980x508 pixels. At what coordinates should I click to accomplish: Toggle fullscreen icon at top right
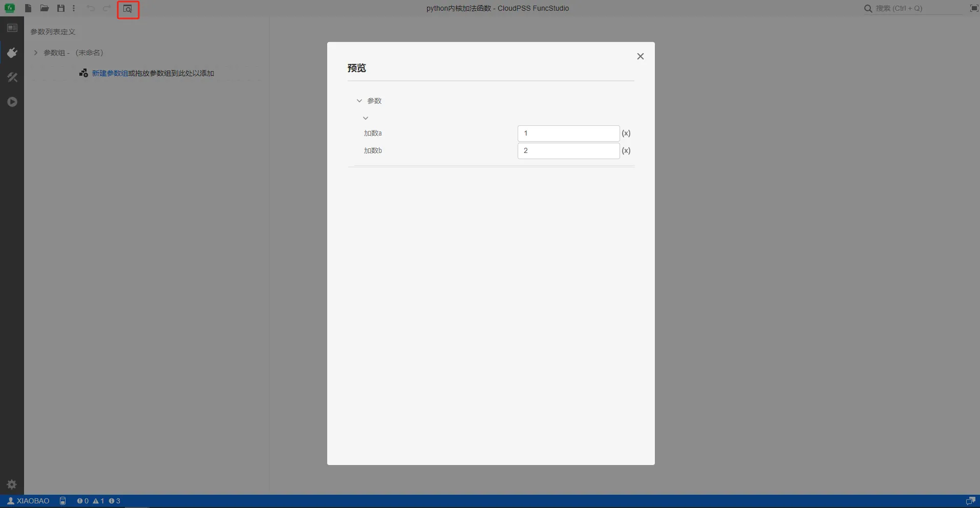[974, 8]
